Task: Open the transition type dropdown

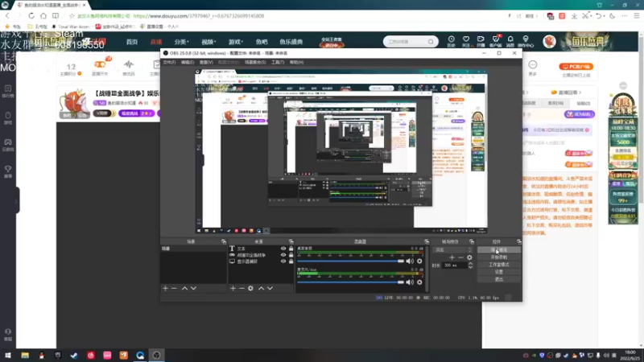Action: pos(453,249)
